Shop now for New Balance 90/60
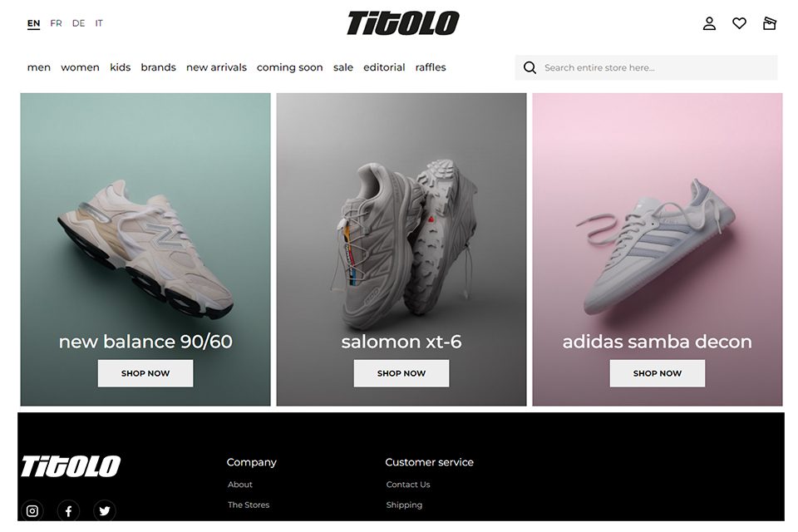The width and height of the screenshot is (798, 532). coord(145,373)
